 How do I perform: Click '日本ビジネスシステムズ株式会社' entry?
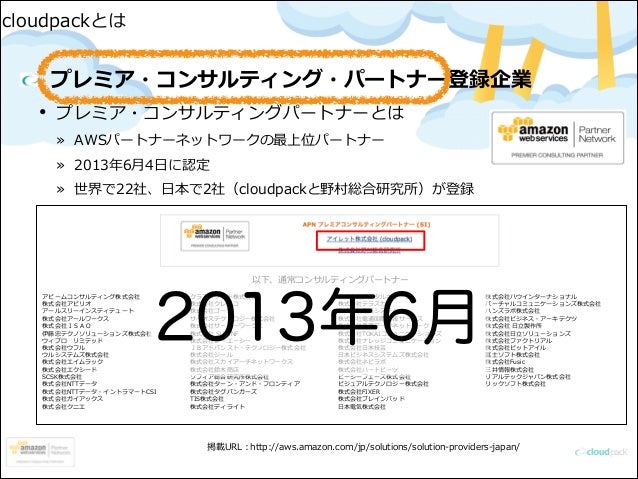(x=383, y=354)
